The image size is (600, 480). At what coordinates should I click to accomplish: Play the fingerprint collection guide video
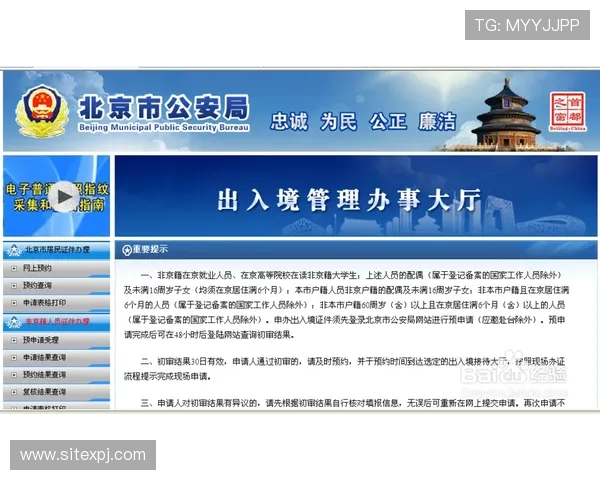pyautogui.click(x=64, y=196)
